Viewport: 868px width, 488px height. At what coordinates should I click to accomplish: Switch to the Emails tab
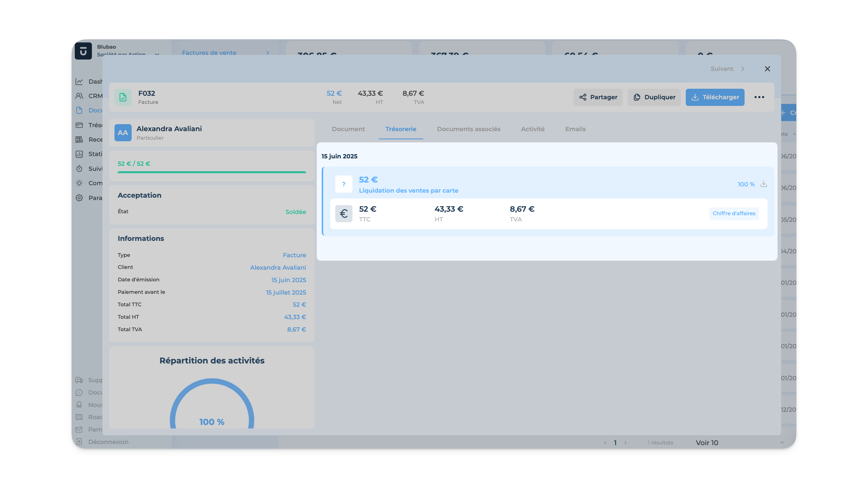pos(575,129)
